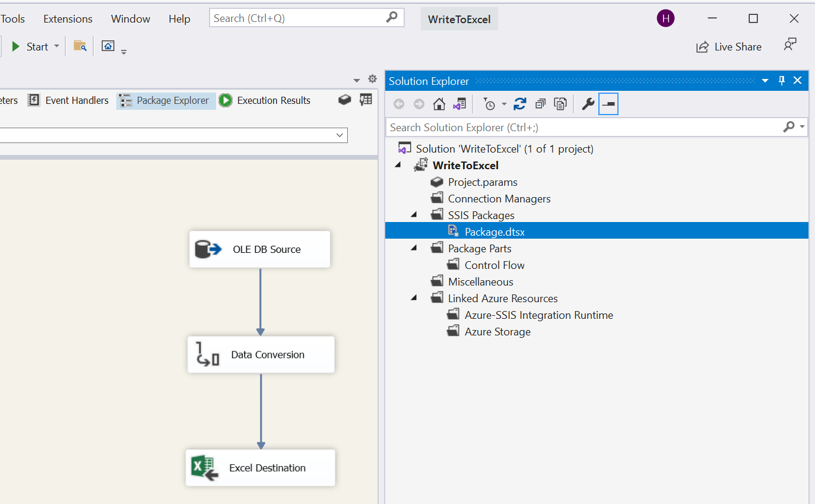815x504 pixels.
Task: Start a Live Share session
Action: (729, 47)
